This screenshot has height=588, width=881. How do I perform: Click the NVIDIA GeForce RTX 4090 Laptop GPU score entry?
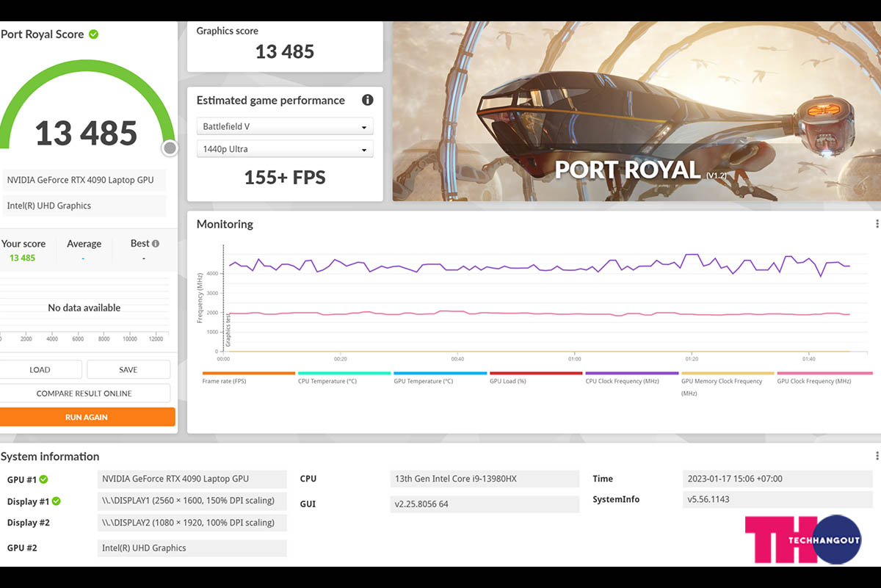point(83,180)
